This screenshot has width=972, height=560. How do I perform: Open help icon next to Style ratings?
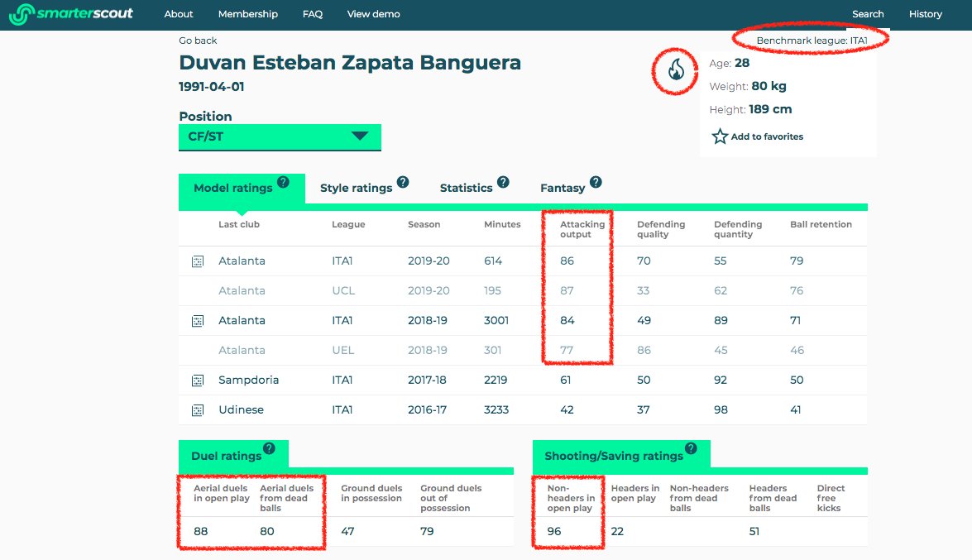tap(403, 182)
